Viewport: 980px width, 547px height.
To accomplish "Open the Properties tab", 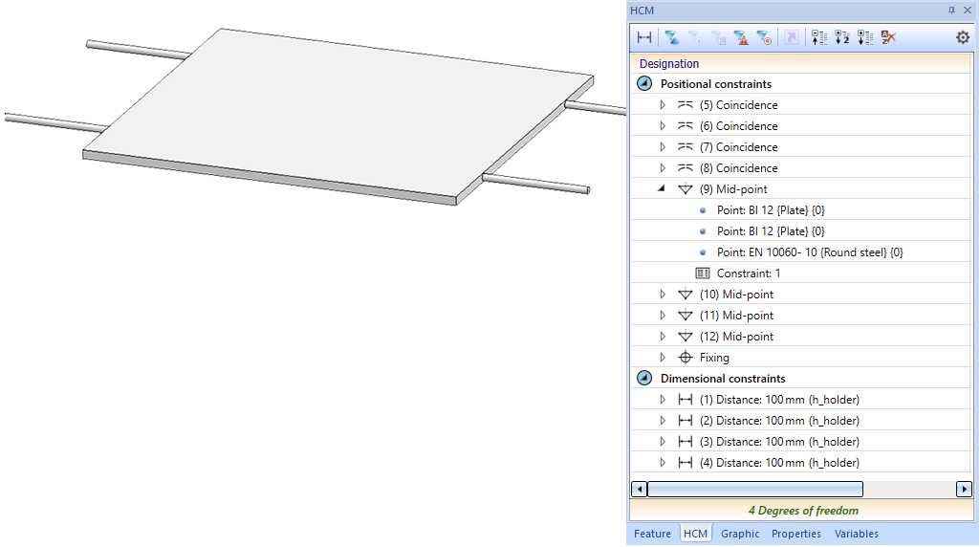I will [796, 534].
